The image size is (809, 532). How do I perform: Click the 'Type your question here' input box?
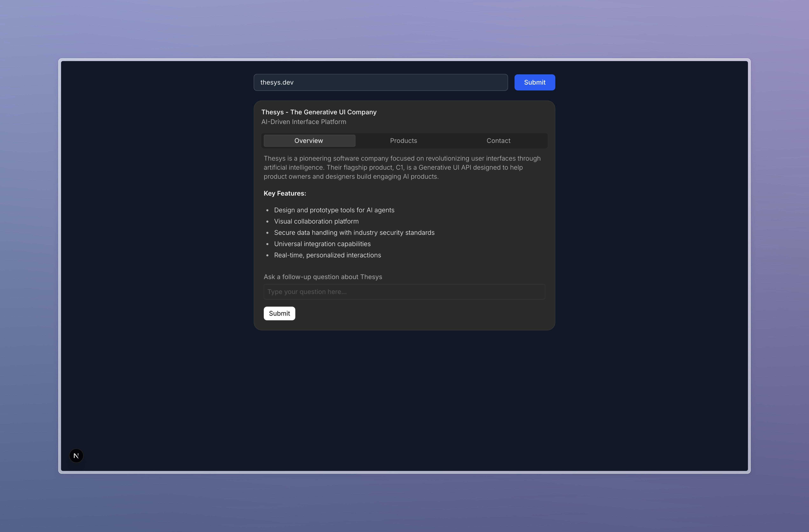(x=404, y=291)
